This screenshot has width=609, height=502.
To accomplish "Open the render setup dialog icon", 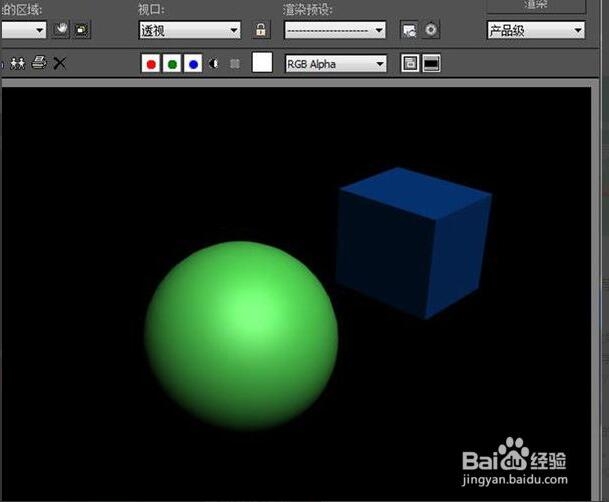I will click(x=409, y=30).
